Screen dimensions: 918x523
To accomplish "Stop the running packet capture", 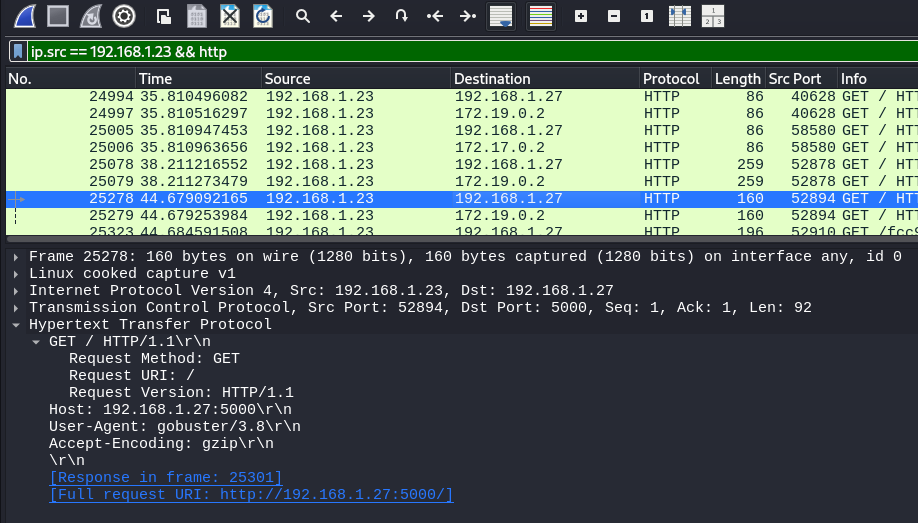I will click(58, 16).
